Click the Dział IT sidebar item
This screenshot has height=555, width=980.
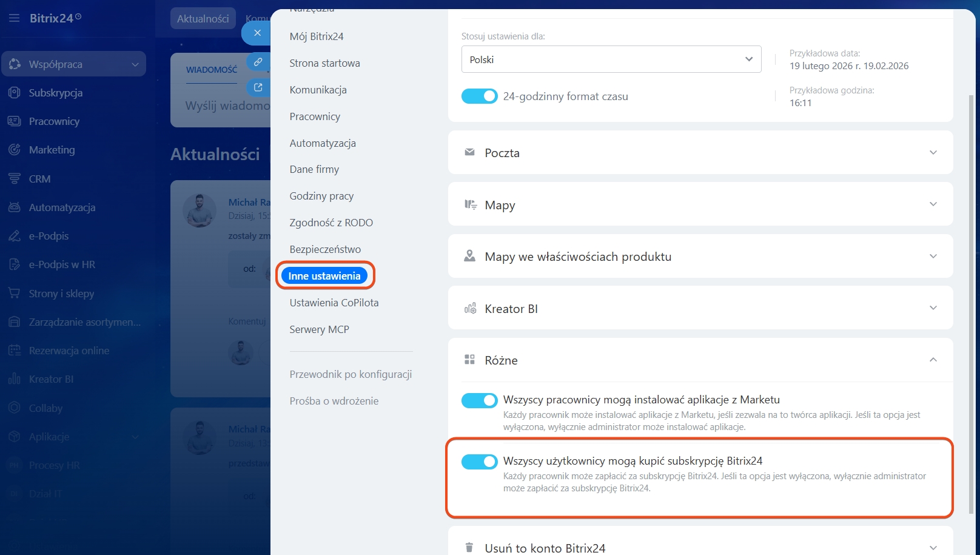pos(45,494)
